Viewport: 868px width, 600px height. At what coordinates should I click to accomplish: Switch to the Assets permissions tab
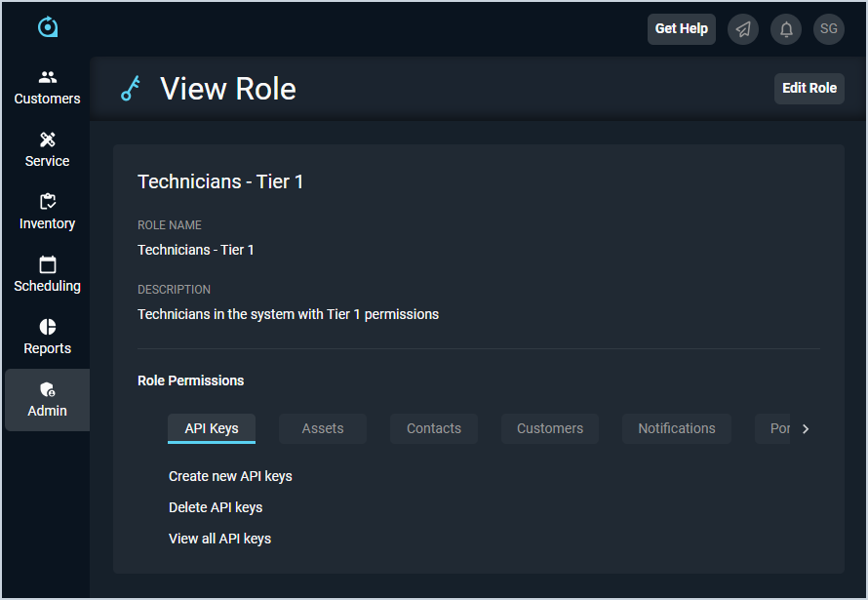click(x=323, y=428)
